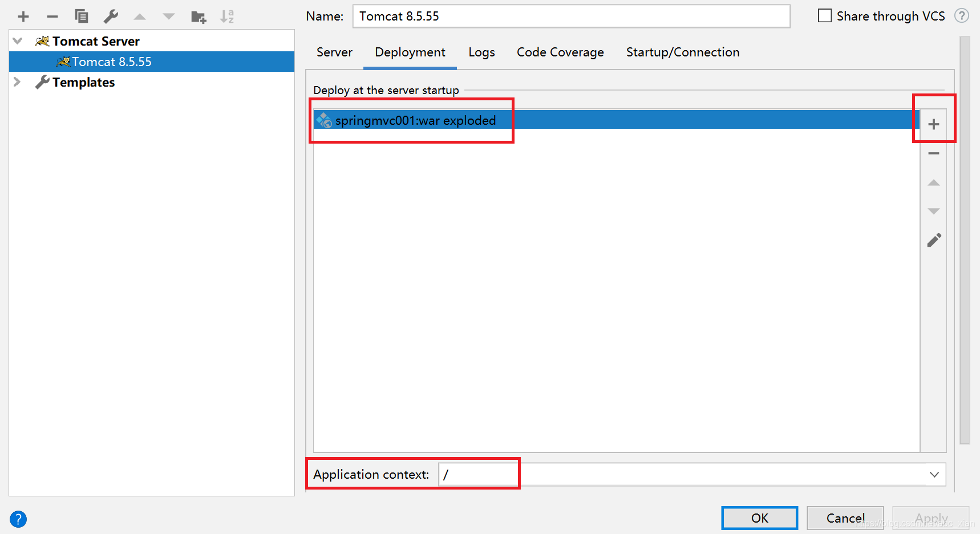The width and height of the screenshot is (980, 534).
Task: Create new folder for configurations
Action: click(x=199, y=17)
